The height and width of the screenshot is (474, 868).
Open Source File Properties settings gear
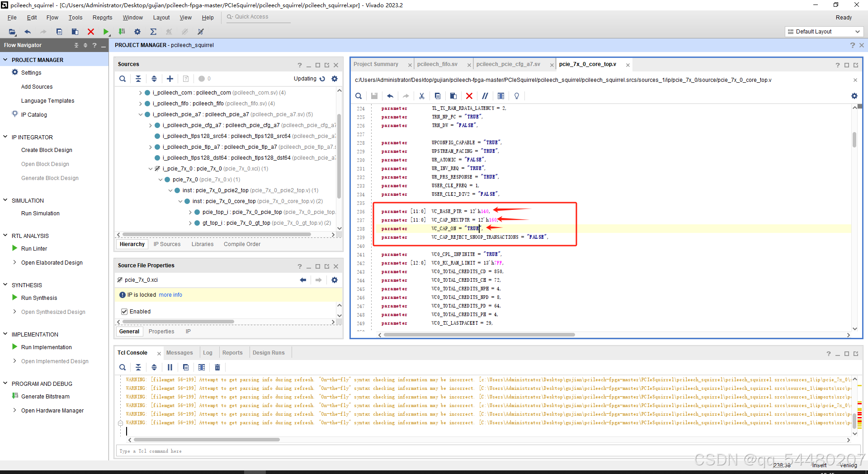[x=335, y=280]
